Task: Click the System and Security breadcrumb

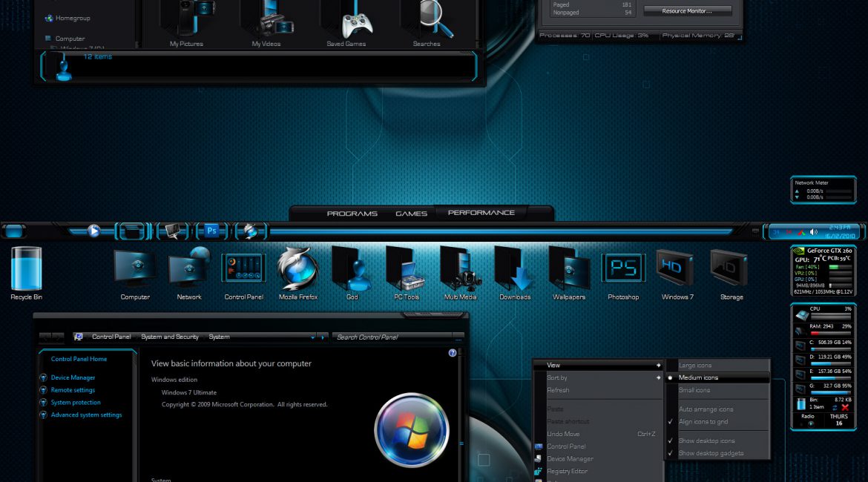Action: [x=169, y=337]
